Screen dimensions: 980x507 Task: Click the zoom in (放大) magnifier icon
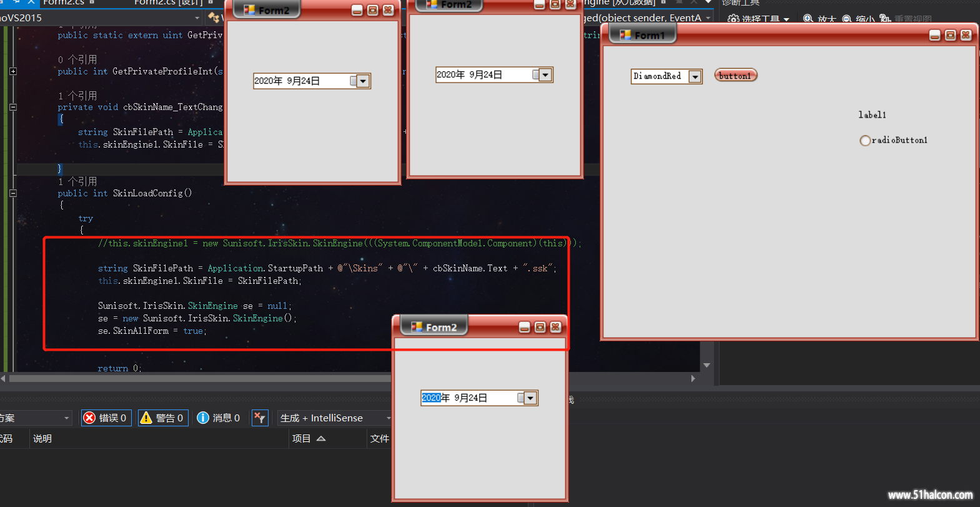808,19
